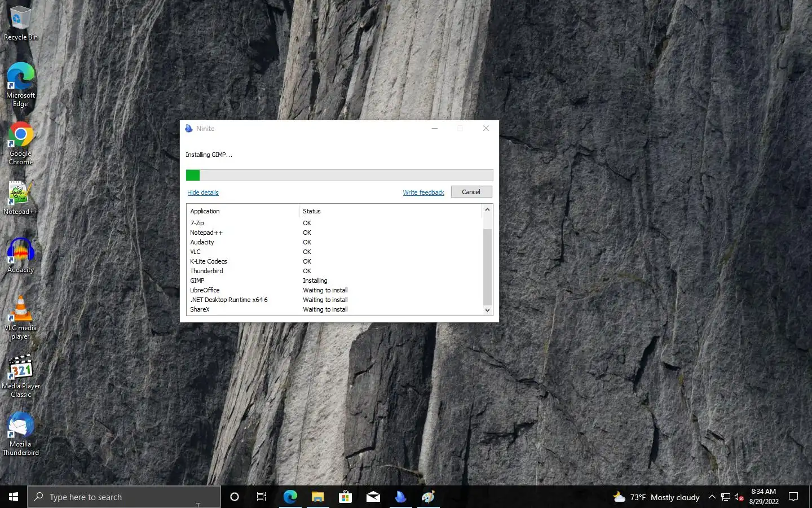Show hidden system tray icons
Image resolution: width=812 pixels, height=508 pixels.
tap(712, 497)
